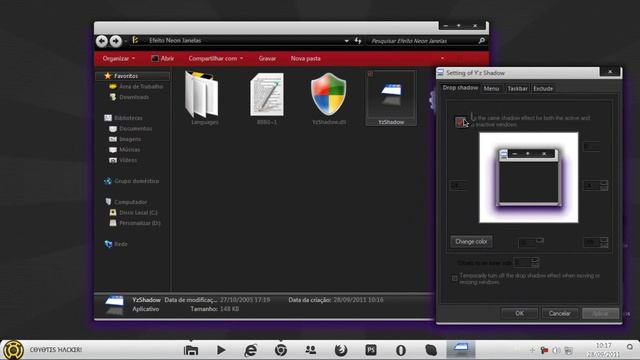Open Computador in the navigation pane
The height and width of the screenshot is (360, 640).
click(x=131, y=202)
